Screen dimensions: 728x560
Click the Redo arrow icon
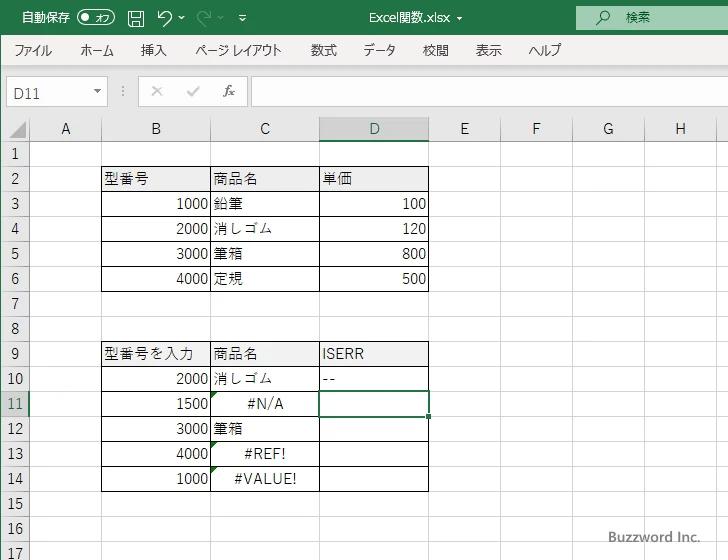204,18
